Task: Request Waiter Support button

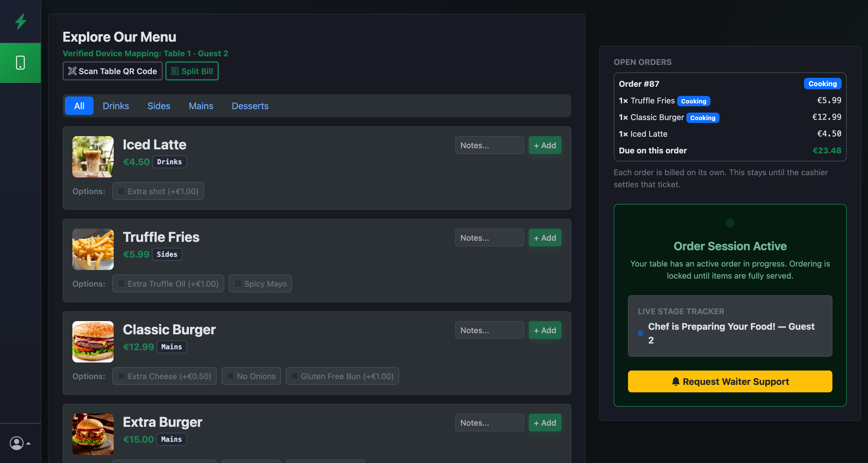Action: point(730,381)
